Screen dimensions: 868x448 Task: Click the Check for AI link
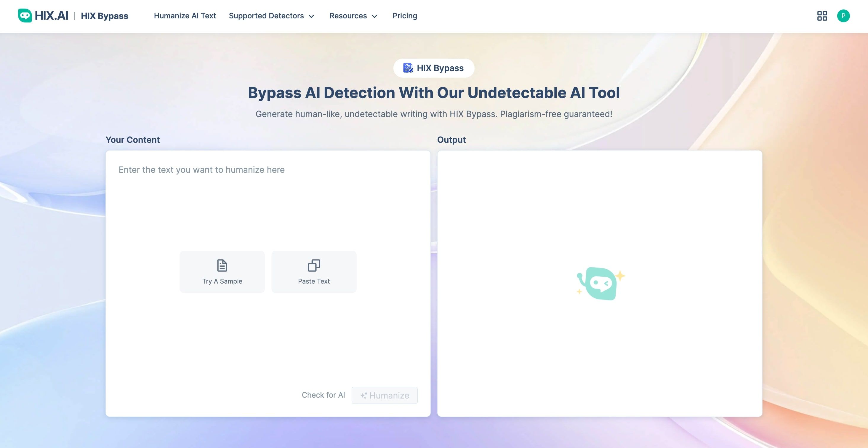pos(323,395)
